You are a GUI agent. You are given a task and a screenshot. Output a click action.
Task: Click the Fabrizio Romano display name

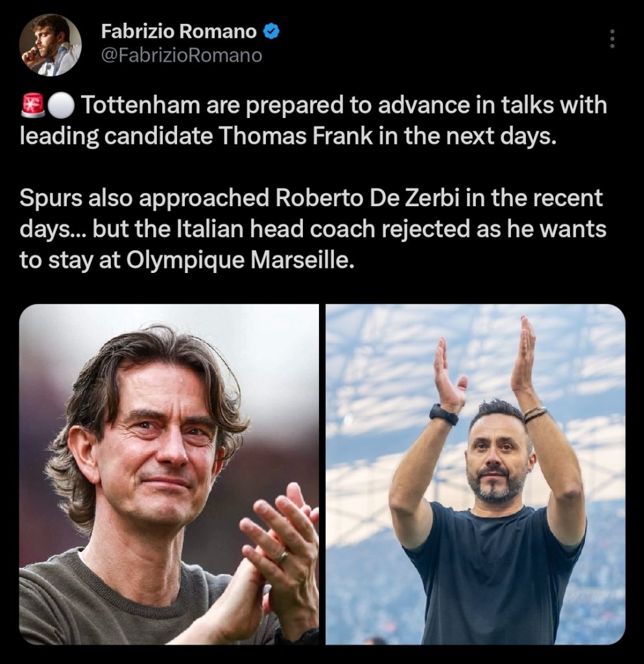click(x=179, y=32)
